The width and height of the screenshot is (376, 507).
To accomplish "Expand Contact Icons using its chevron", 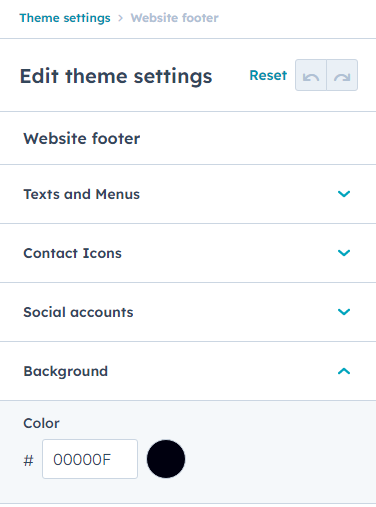I will pos(344,253).
